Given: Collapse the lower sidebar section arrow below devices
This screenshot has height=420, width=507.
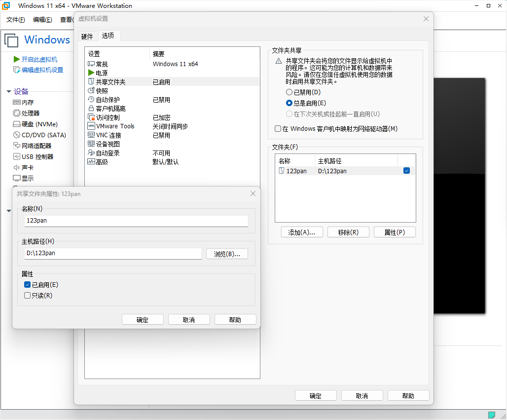Looking at the screenshot, I should (x=9, y=211).
